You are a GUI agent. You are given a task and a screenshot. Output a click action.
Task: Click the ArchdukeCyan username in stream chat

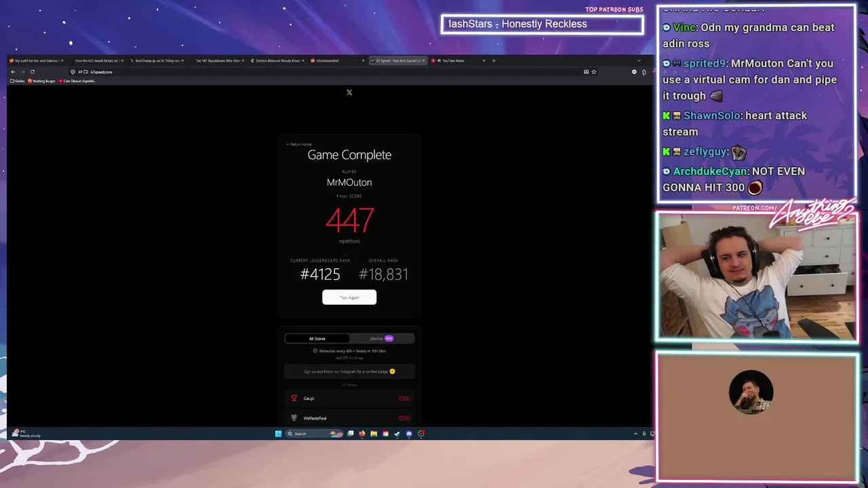[x=711, y=171]
